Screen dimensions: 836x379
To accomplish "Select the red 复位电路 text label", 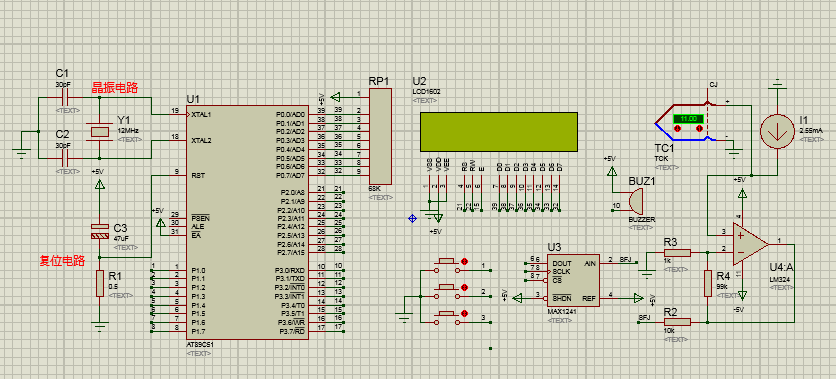I will (62, 261).
